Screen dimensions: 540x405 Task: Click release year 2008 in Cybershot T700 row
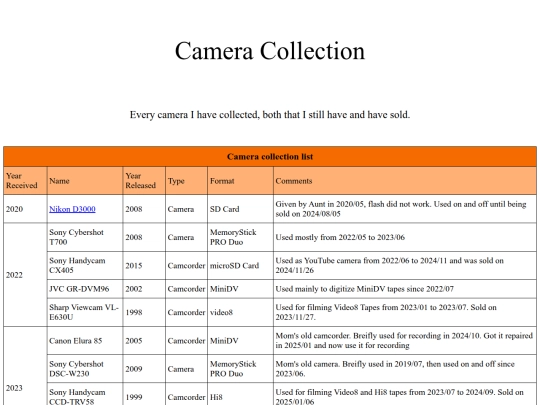point(144,237)
